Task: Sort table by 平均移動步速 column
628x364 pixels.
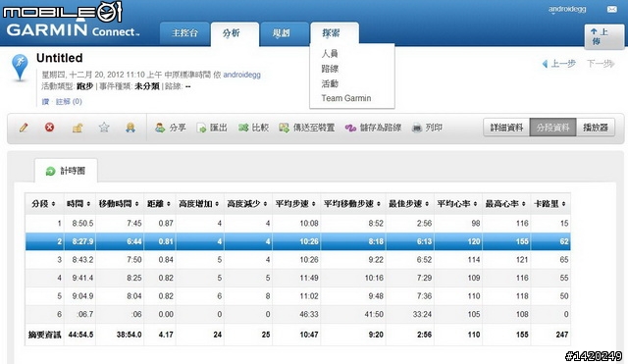Action: pos(353,204)
